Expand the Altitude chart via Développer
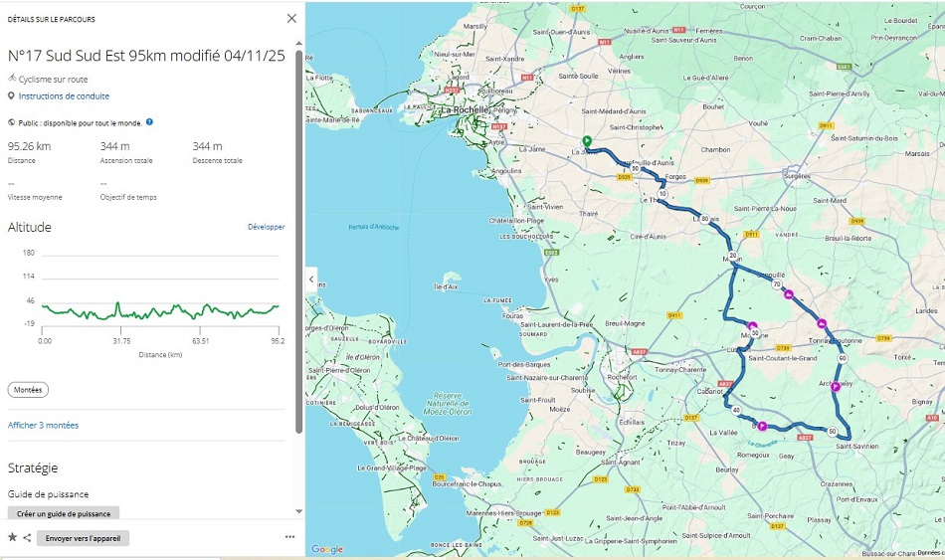This screenshot has width=945, height=560. click(x=266, y=227)
